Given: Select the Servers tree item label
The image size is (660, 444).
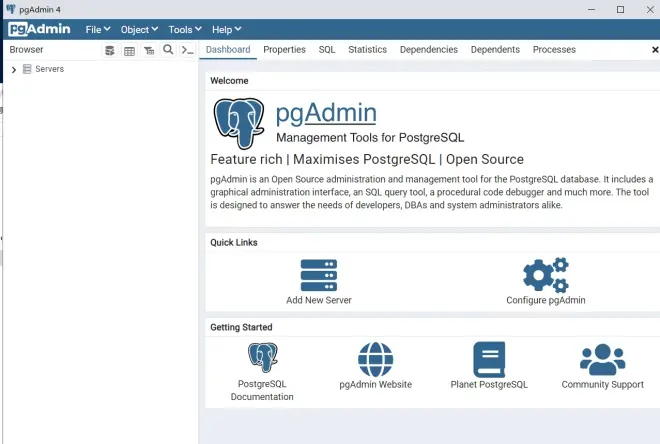Looking at the screenshot, I should tap(50, 69).
